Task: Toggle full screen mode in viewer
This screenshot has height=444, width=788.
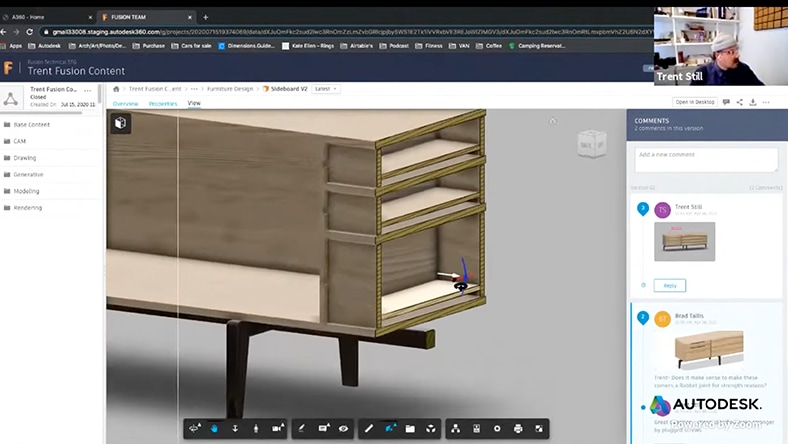Action: (x=540, y=428)
